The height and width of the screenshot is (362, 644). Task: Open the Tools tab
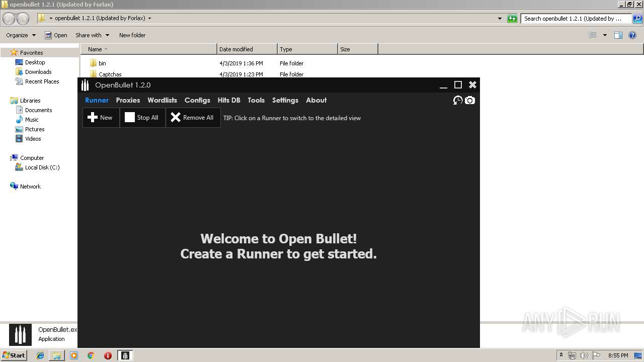click(x=256, y=100)
